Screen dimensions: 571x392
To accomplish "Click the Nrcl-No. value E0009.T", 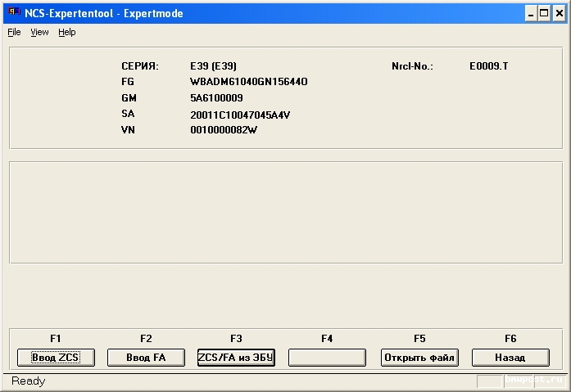I will point(488,66).
